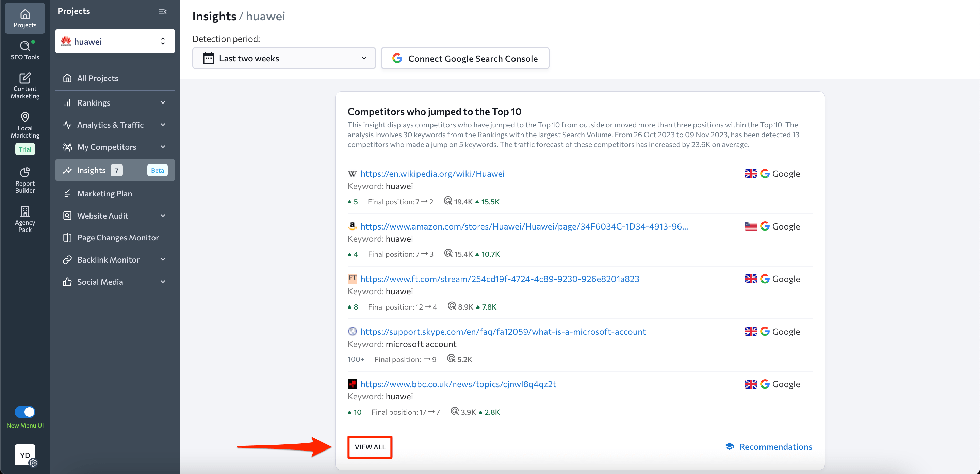Click the FT favicon icon
The width and height of the screenshot is (980, 474).
coord(352,279)
